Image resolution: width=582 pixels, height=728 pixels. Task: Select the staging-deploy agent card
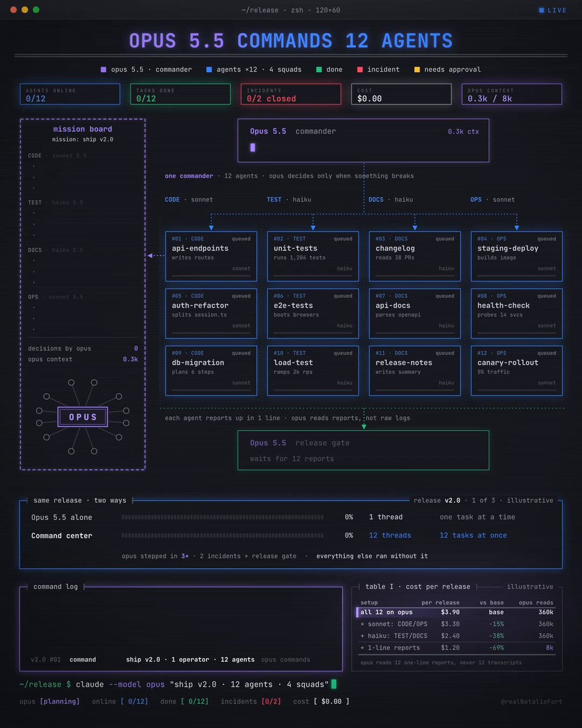517,256
